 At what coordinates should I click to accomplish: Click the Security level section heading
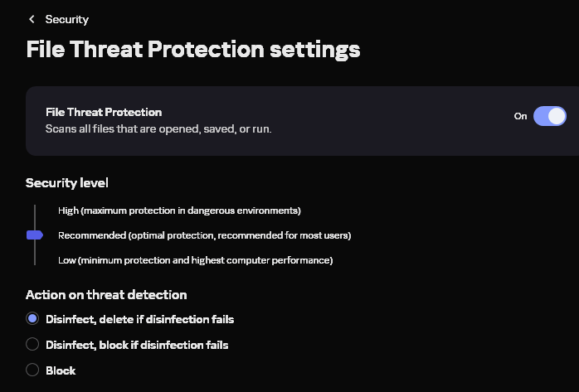pos(67,182)
